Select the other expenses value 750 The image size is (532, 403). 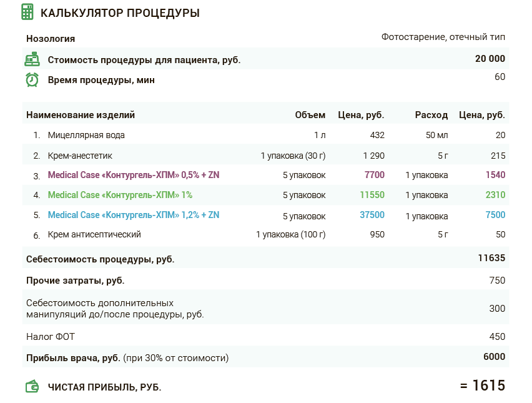coord(497,281)
